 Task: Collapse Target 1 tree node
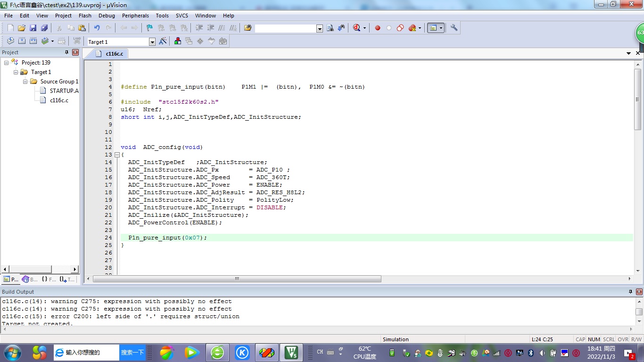pos(16,72)
